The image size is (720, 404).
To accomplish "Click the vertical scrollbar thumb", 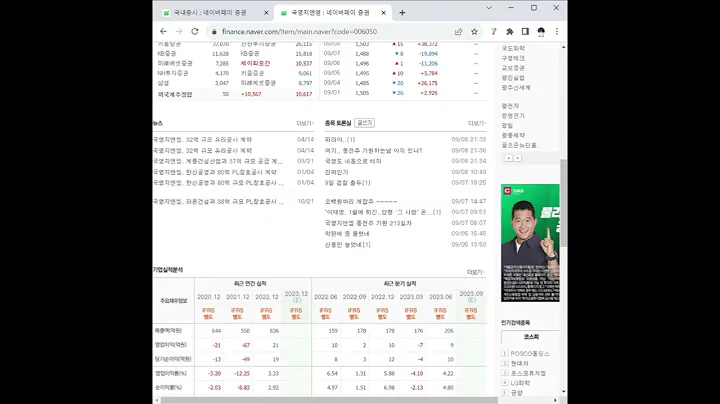I will coord(563,203).
